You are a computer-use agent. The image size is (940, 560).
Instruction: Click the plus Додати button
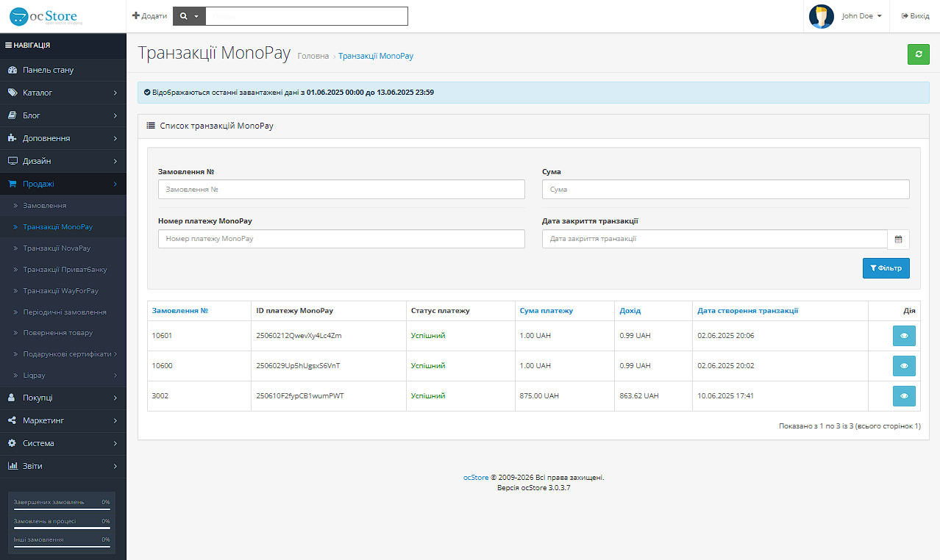tap(149, 16)
